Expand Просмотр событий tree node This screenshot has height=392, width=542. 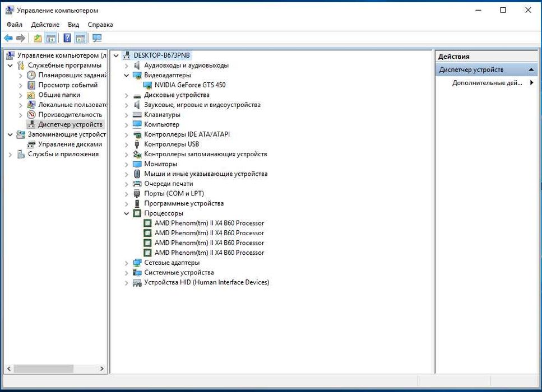pyautogui.click(x=21, y=85)
